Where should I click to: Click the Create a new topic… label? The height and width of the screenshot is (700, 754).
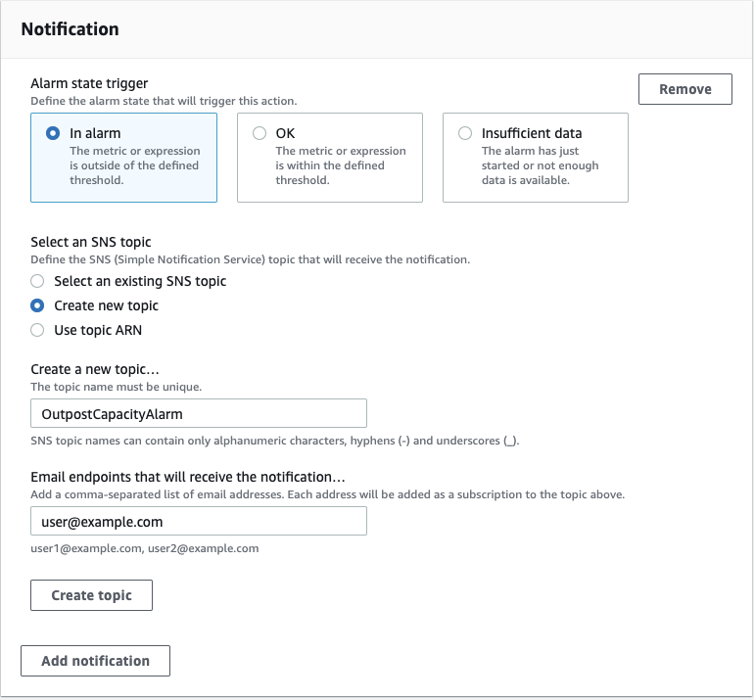(94, 369)
